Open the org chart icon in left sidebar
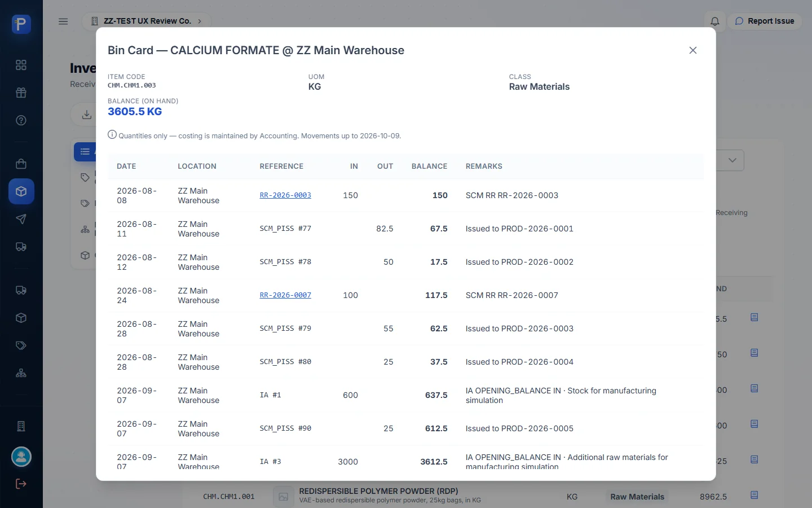This screenshot has height=508, width=812. pos(21,373)
